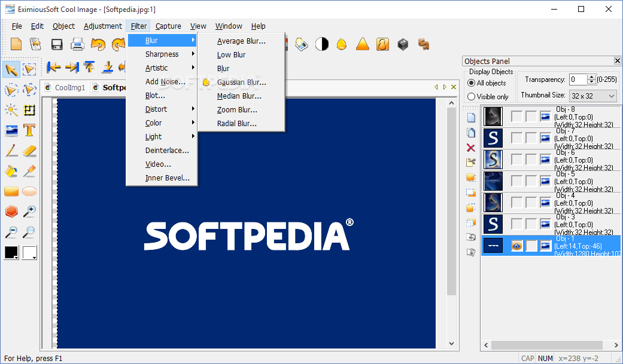The height and width of the screenshot is (364, 623).
Task: Expand the Color submenu
Action: coord(162,123)
